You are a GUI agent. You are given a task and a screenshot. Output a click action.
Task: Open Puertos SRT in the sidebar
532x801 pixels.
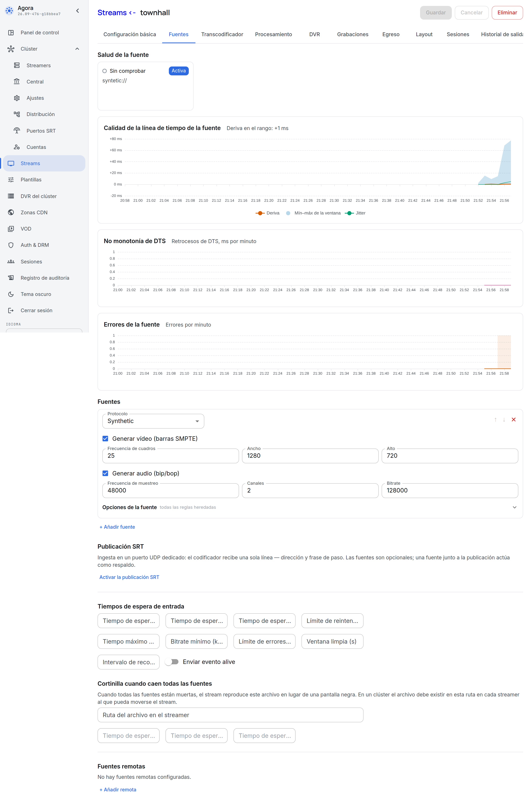pyautogui.click(x=44, y=131)
